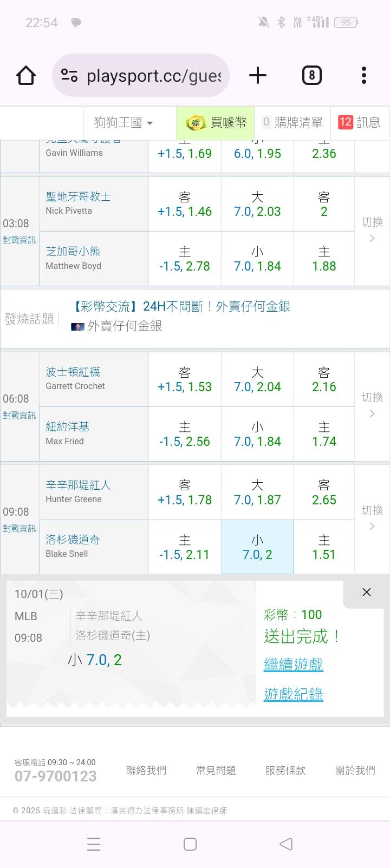Image resolution: width=390 pixels, height=868 pixels.
Task: Open the 訊息 messages tab
Action: (x=359, y=123)
